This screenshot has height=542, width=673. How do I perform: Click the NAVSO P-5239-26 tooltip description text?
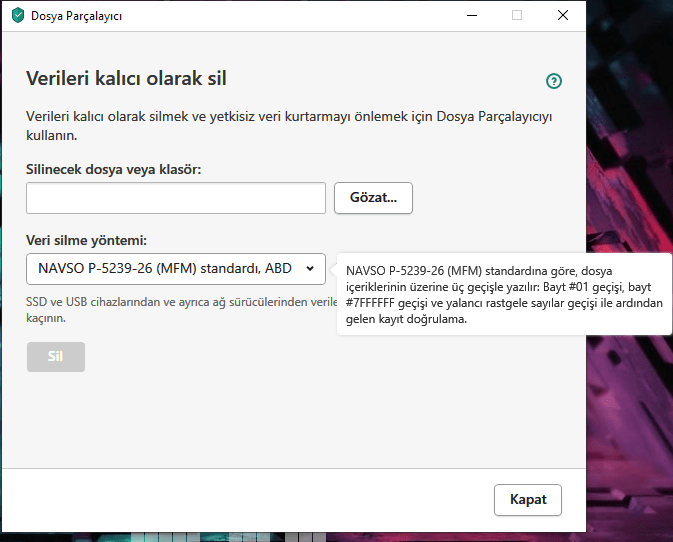coord(504,295)
